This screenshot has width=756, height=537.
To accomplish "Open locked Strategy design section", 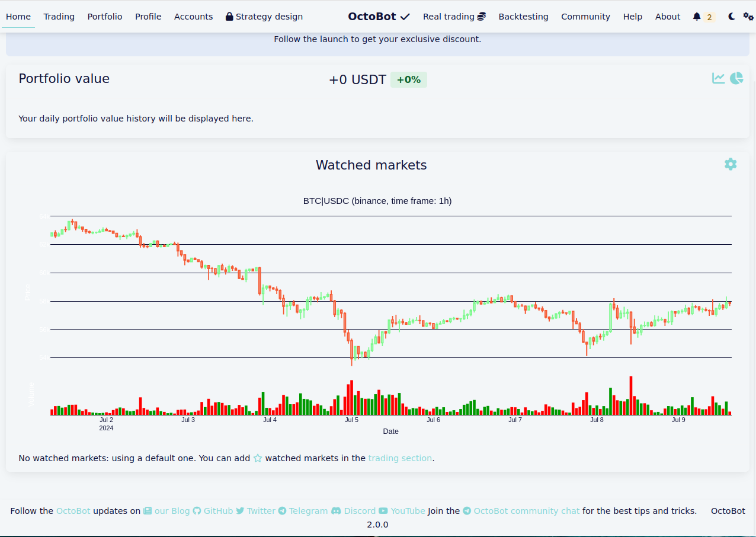I will [x=264, y=17].
